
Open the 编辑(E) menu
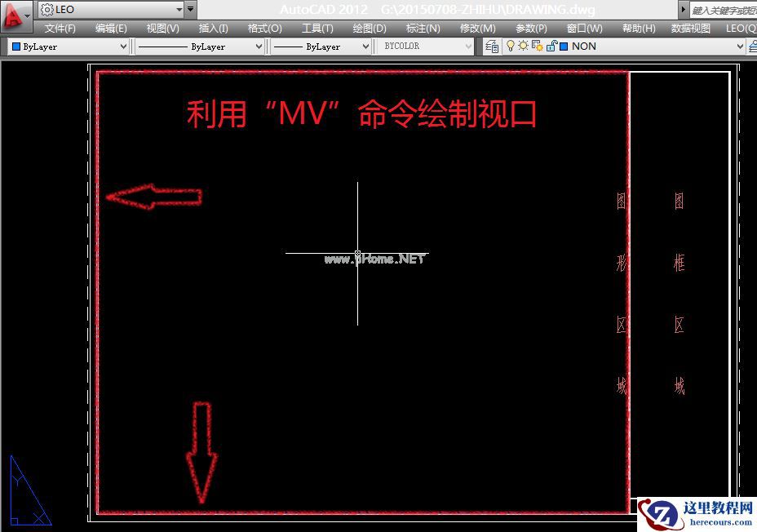coord(111,29)
